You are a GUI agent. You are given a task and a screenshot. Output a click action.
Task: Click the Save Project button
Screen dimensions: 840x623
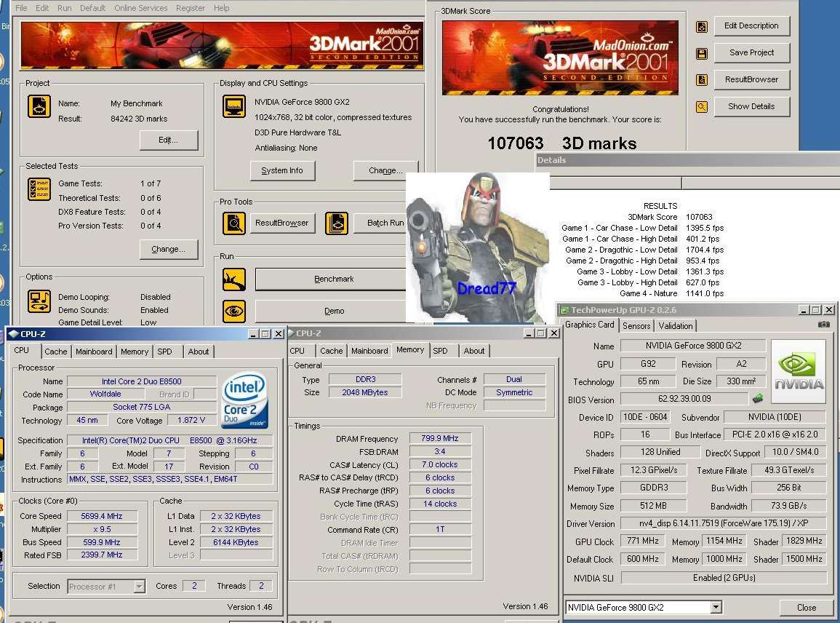(x=751, y=52)
